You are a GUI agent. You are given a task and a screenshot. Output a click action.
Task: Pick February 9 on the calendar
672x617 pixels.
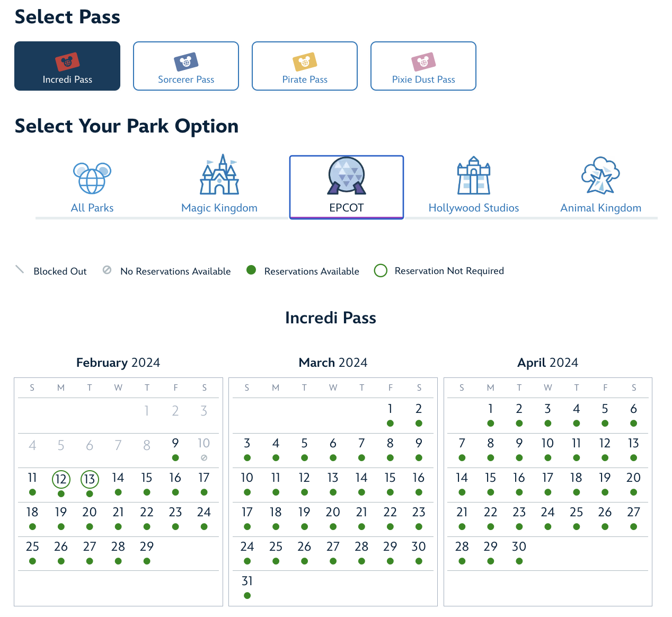(175, 444)
